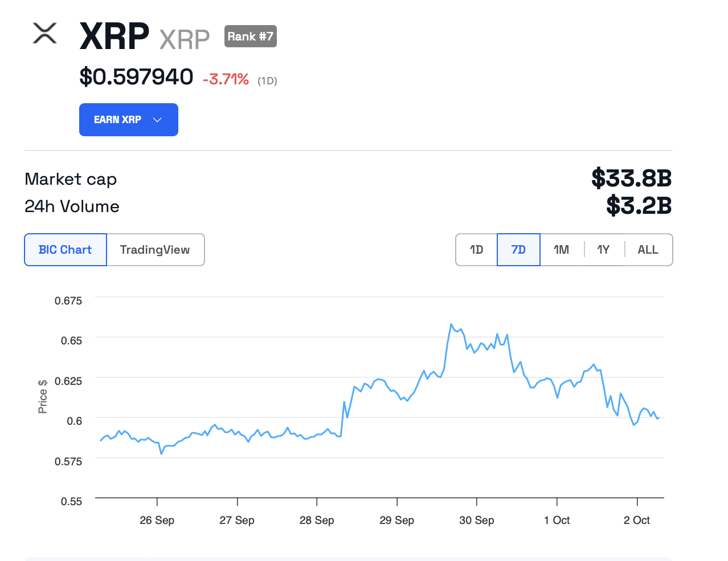Select the 1D time range

pos(476,250)
